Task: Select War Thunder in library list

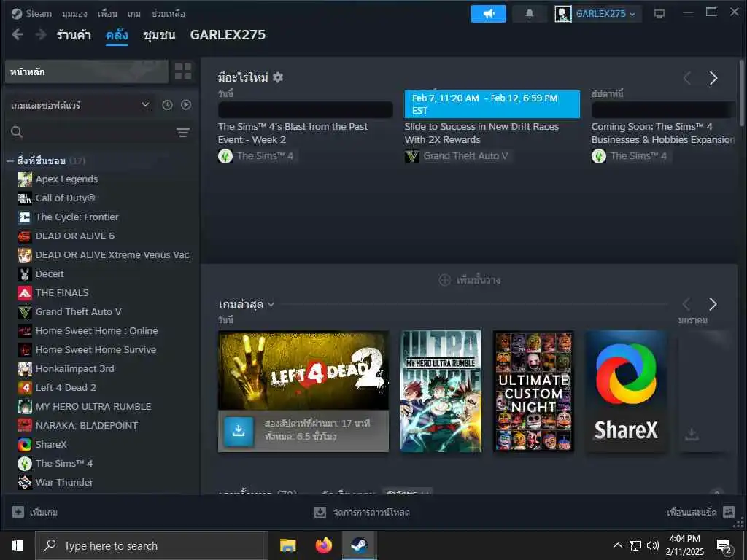Action: click(64, 483)
